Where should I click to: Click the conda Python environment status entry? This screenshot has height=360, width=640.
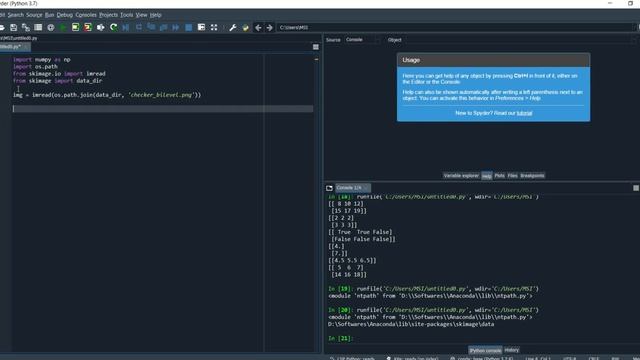click(482, 358)
